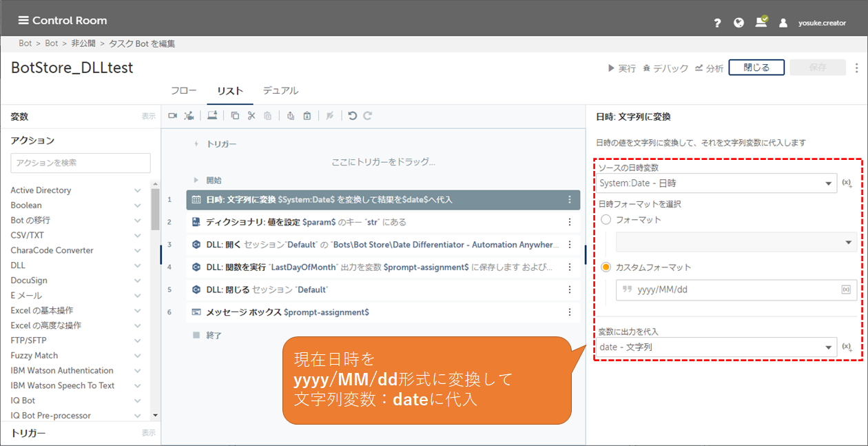The image size is (868, 446).
Task: Expand the Boolean action group
Action: [x=138, y=205]
